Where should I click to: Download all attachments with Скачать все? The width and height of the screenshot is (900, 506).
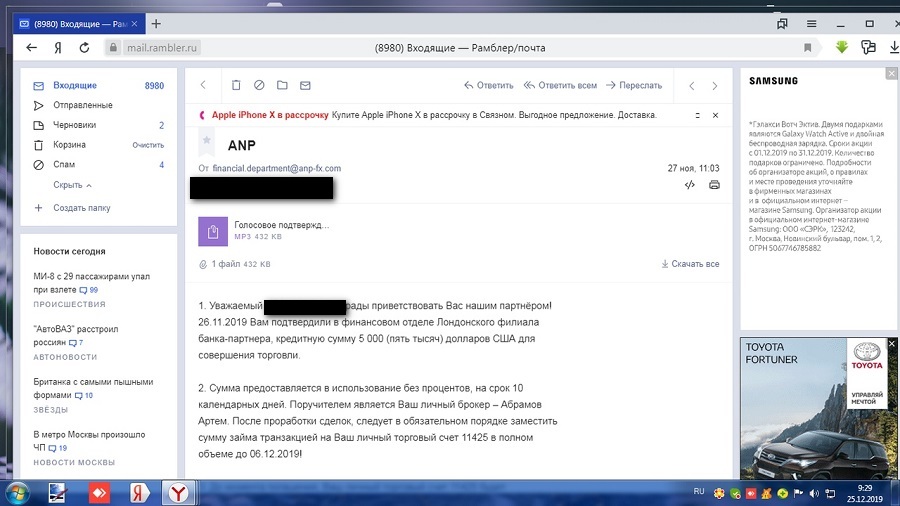(x=690, y=264)
